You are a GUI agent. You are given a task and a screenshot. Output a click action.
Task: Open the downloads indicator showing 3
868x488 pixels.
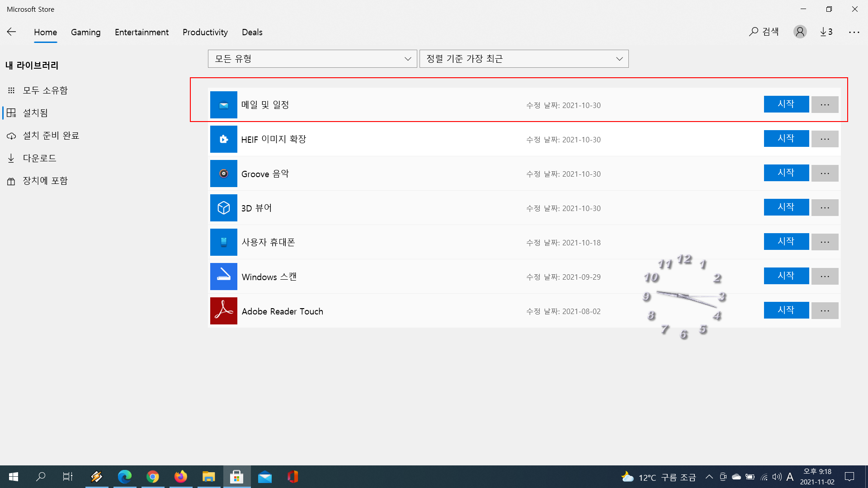[x=826, y=32]
